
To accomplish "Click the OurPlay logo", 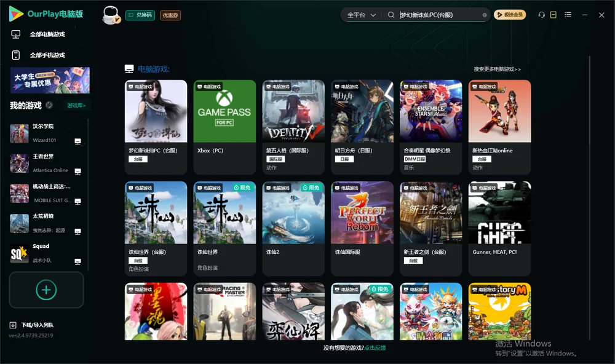I will tap(46, 14).
